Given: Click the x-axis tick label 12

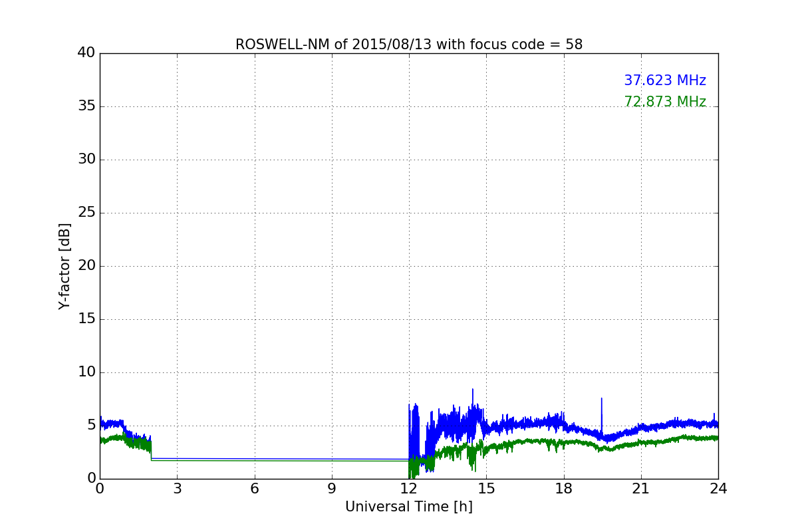Looking at the screenshot, I should (409, 489).
